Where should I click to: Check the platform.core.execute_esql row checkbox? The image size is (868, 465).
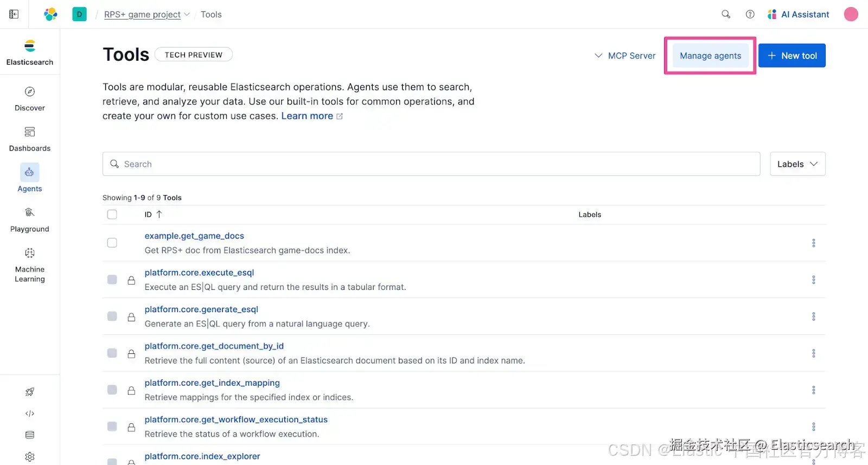click(x=112, y=280)
